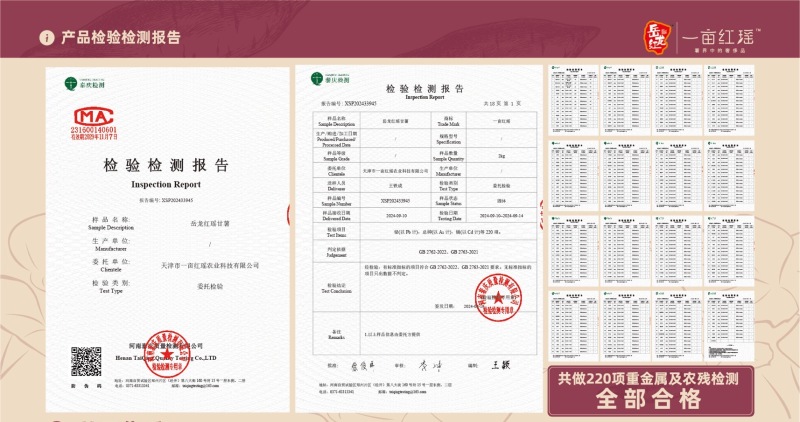Click the Judgement label cell
The image size is (800, 422).
[336, 252]
